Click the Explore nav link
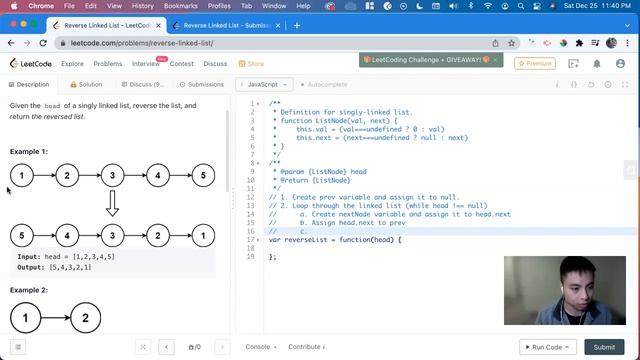 click(72, 64)
